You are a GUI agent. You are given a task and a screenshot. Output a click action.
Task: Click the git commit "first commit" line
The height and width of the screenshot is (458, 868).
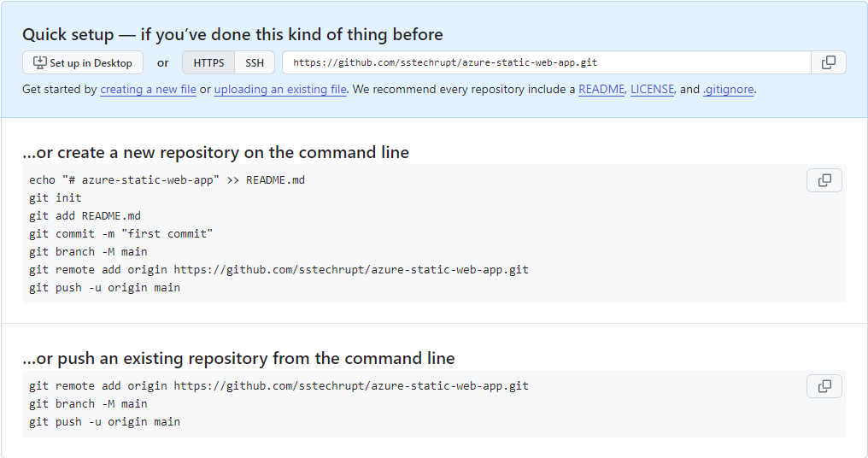tap(120, 233)
